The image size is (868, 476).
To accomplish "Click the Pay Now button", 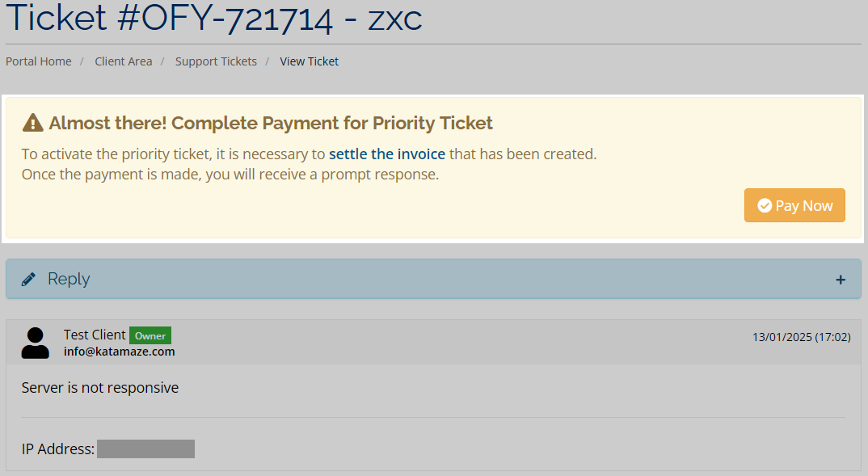I will [x=794, y=205].
